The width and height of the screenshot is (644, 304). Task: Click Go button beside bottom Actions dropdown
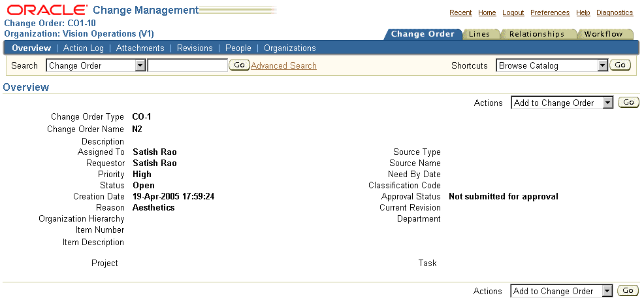(628, 291)
